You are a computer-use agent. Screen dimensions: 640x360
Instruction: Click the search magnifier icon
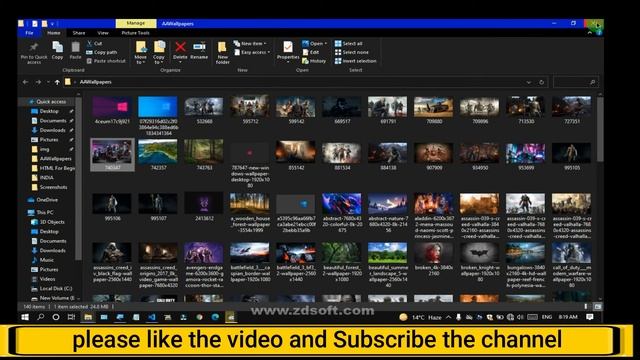(592, 82)
